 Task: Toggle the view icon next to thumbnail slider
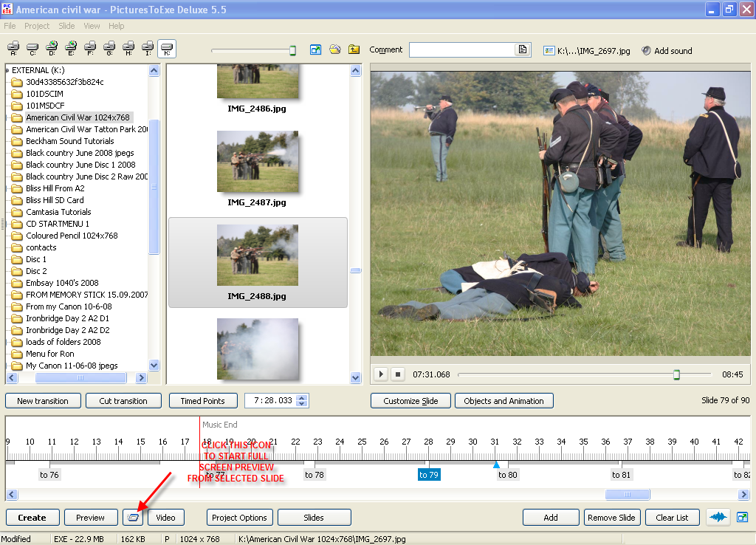(x=316, y=49)
